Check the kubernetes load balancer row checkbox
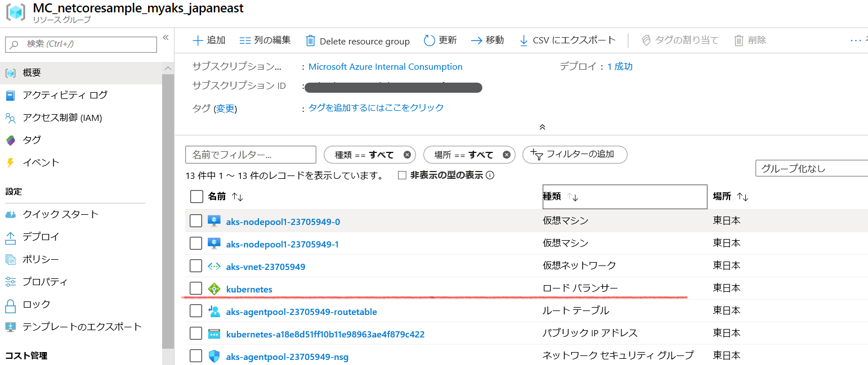This screenshot has width=868, height=365. [x=196, y=289]
